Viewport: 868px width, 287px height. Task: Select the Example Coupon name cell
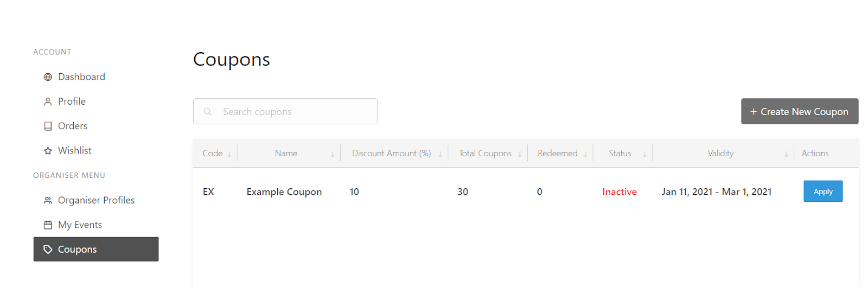click(284, 192)
